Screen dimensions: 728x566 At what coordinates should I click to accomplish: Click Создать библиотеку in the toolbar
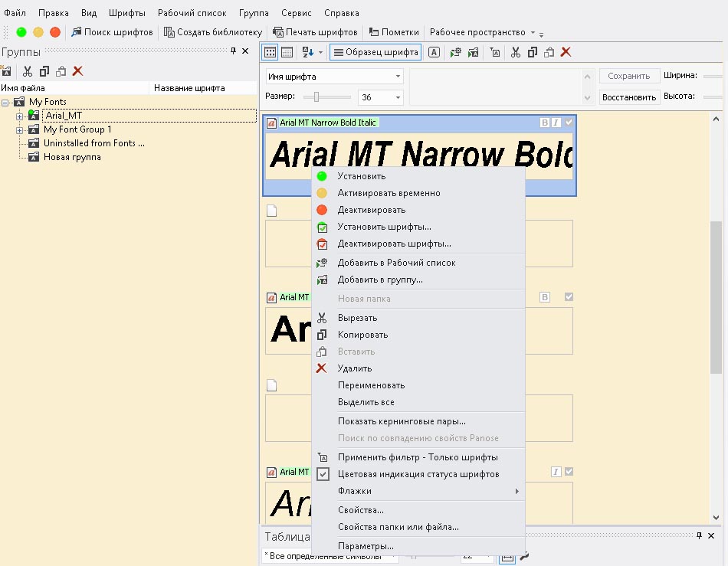pos(213,32)
